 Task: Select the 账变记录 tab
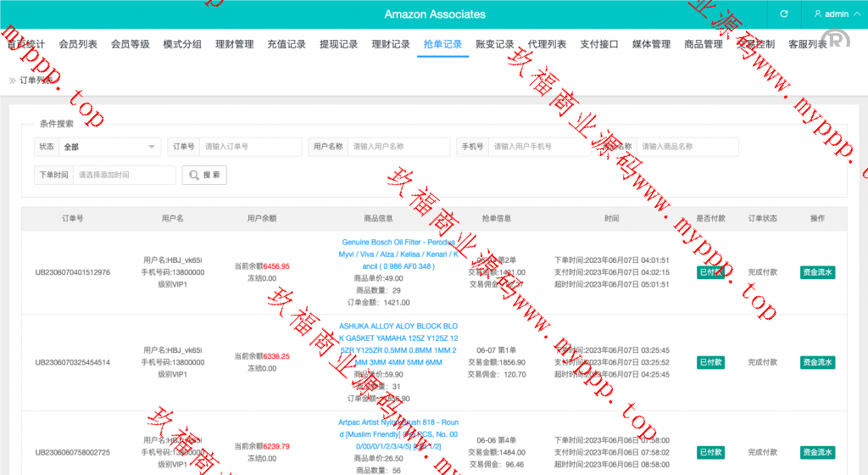(x=495, y=44)
